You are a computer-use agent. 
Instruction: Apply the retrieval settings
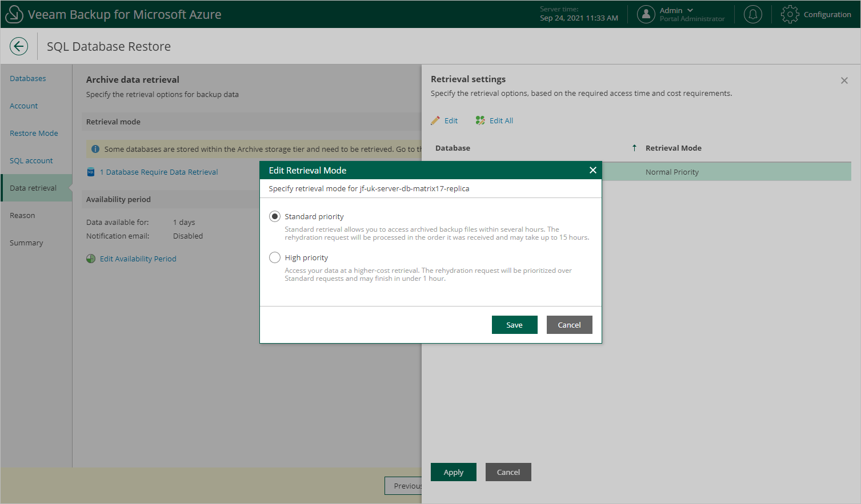coord(453,472)
